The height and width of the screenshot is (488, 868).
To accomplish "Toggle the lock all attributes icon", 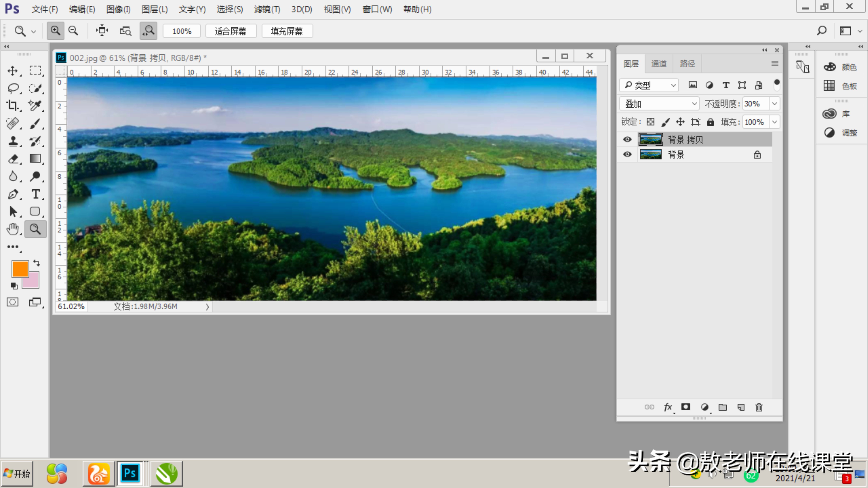I will click(x=710, y=122).
